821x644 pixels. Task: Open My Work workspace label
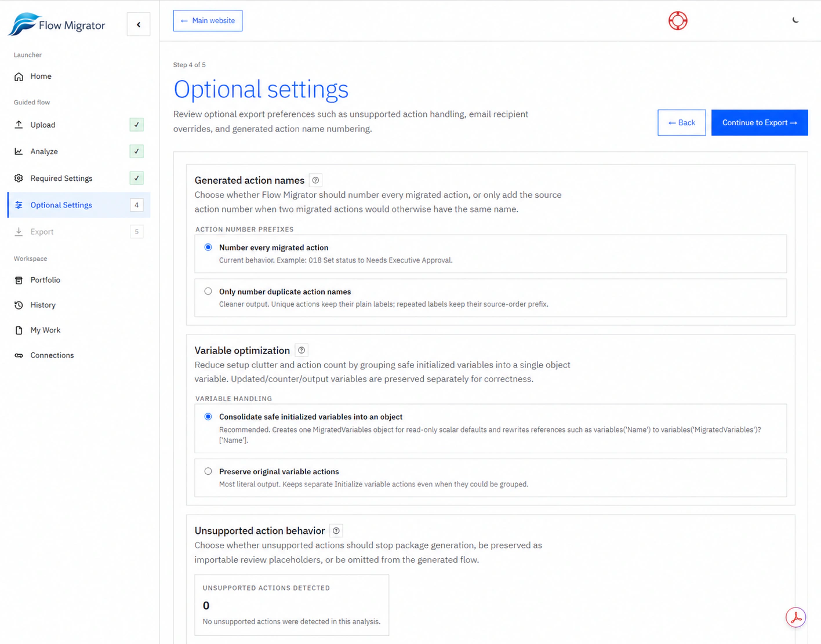coord(45,330)
